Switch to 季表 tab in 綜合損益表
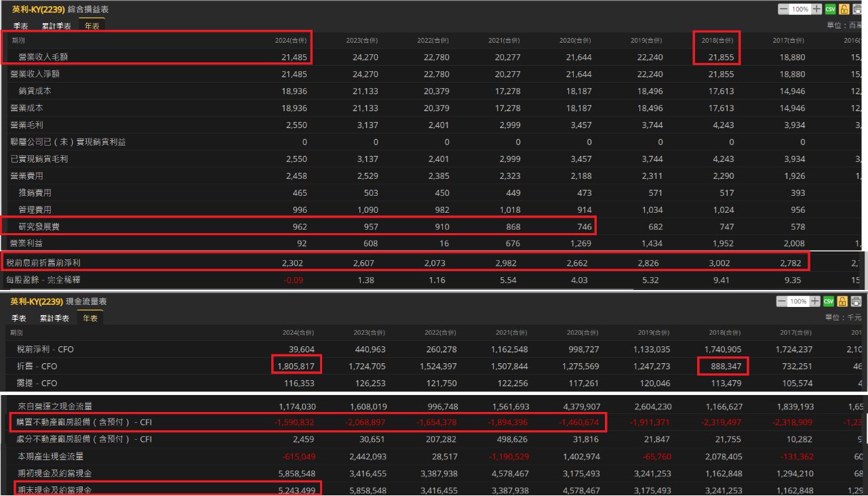Image resolution: width=868 pixels, height=496 pixels. pyautogui.click(x=20, y=26)
